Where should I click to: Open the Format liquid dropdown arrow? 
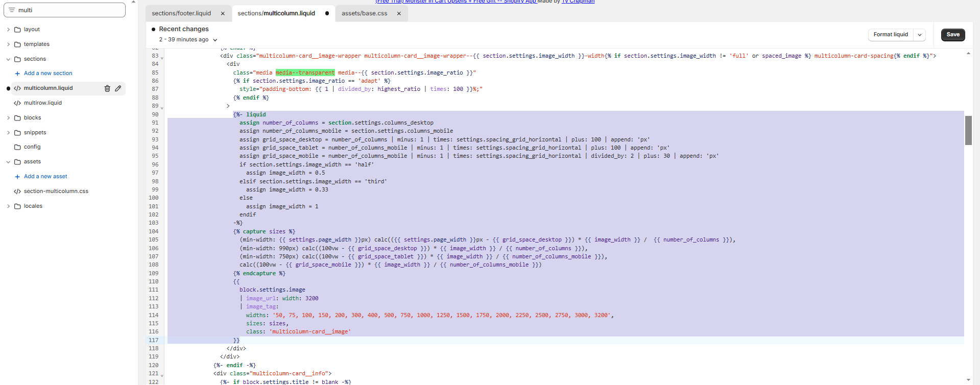(919, 35)
